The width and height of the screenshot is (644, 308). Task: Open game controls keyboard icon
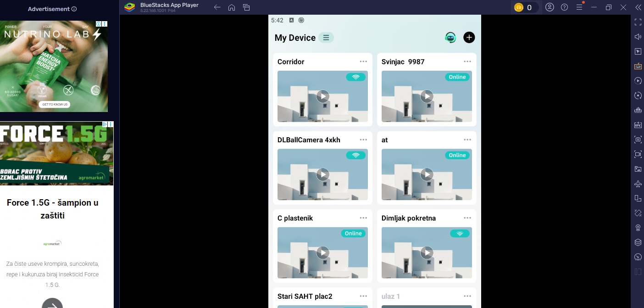tap(638, 66)
